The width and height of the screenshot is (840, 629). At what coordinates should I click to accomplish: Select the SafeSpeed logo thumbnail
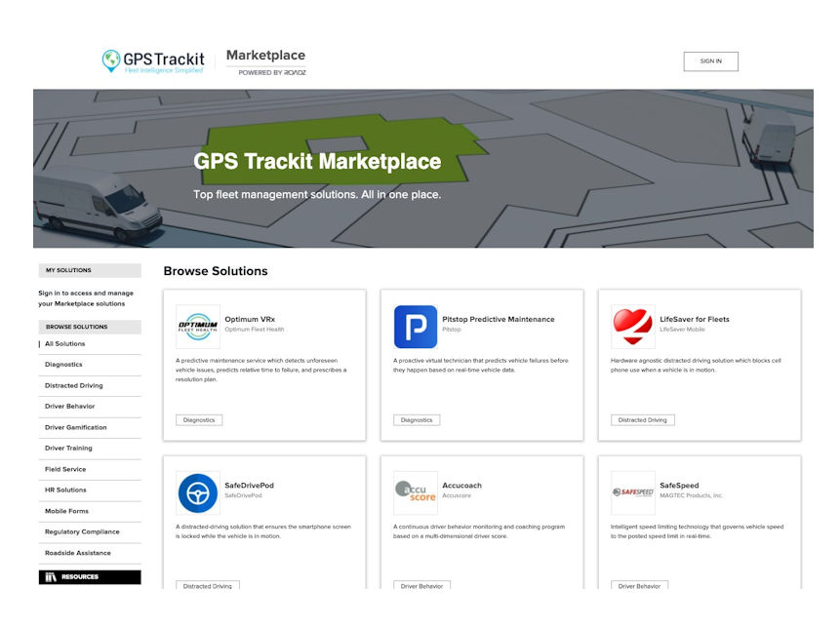(632, 493)
